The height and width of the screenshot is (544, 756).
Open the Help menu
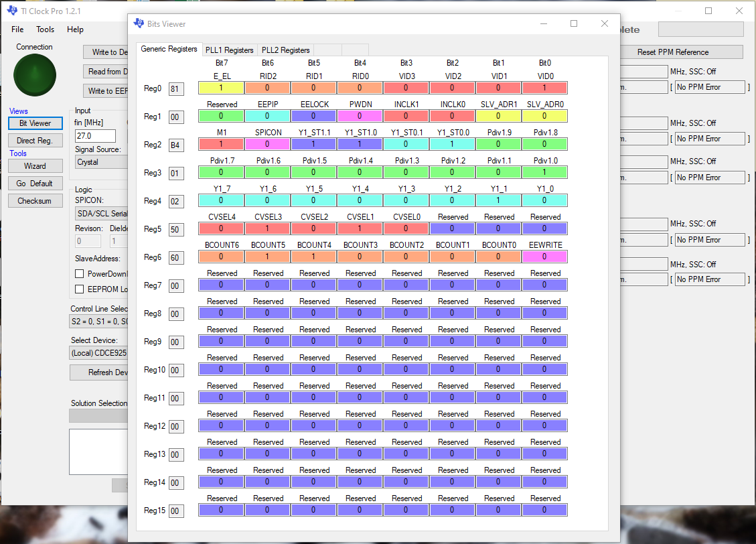[75, 29]
